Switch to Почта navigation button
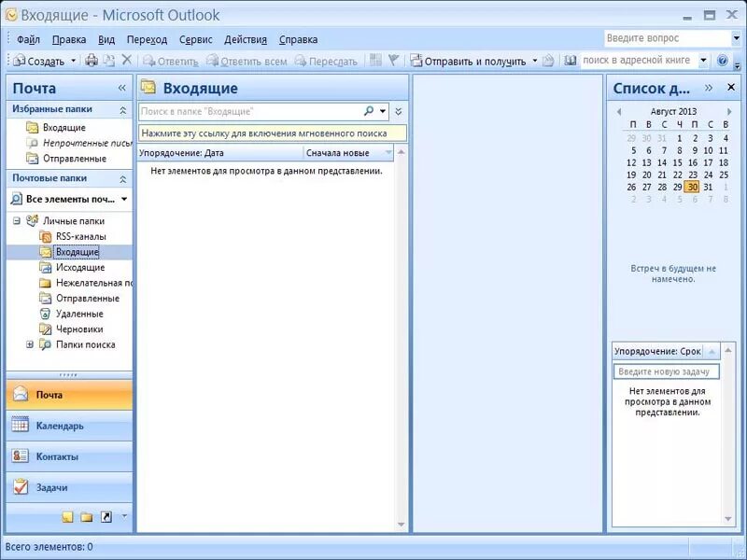The image size is (747, 560). [x=69, y=395]
